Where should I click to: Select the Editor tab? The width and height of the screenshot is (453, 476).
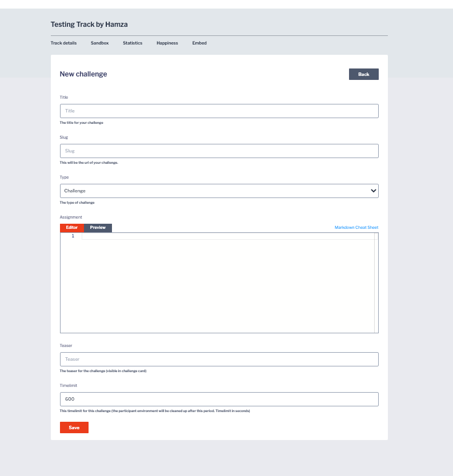click(71, 227)
